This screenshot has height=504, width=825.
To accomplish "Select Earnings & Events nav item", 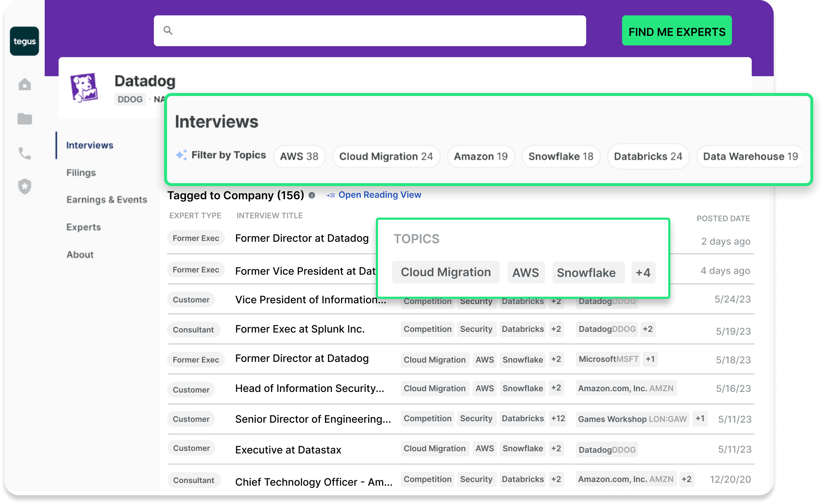I will (x=107, y=200).
